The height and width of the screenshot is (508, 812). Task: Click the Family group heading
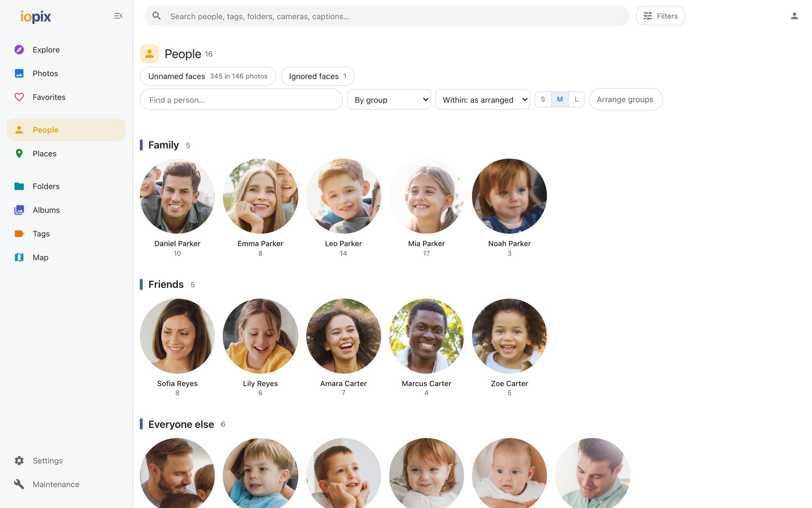pyautogui.click(x=164, y=145)
